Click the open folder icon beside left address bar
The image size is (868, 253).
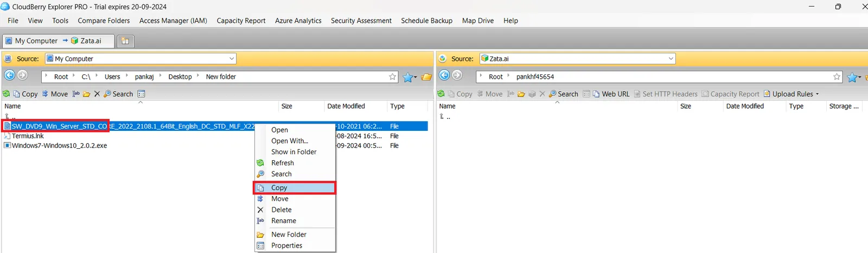(426, 77)
